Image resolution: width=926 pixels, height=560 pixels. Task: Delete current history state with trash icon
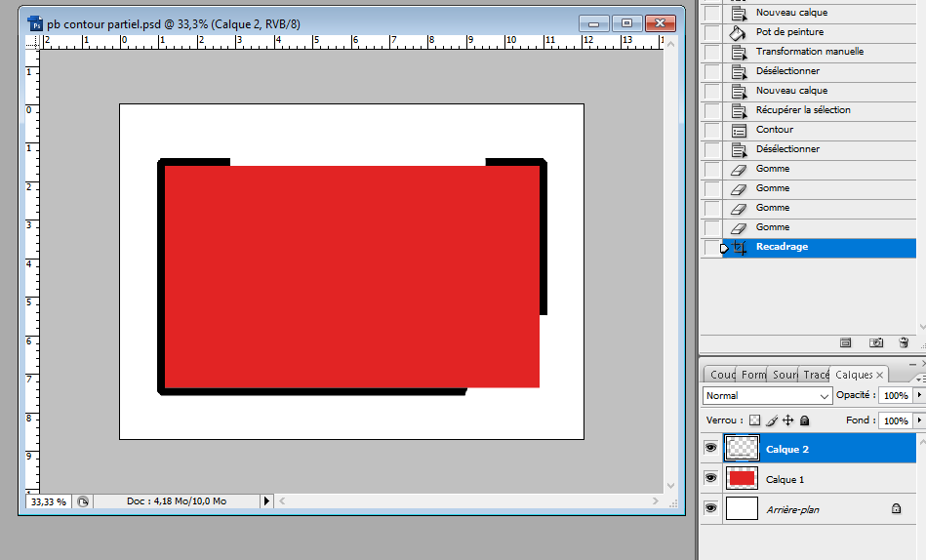click(904, 342)
